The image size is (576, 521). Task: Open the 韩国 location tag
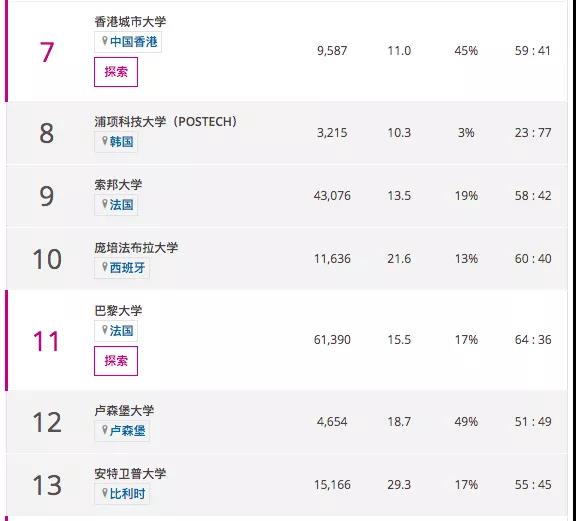pyautogui.click(x=116, y=142)
